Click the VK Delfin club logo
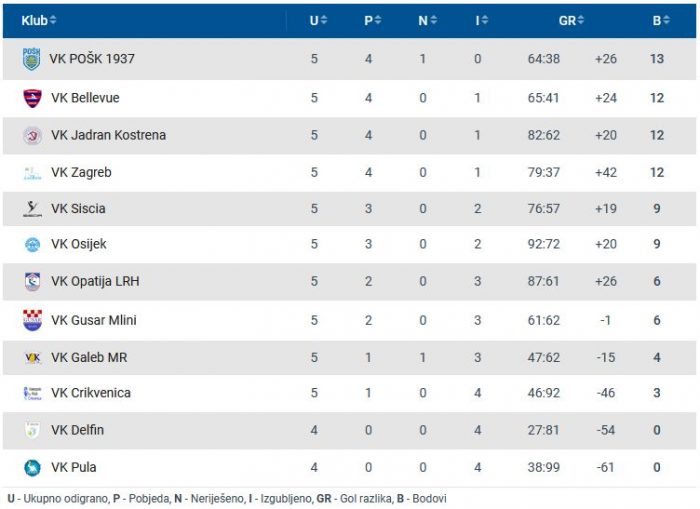700x509 pixels. [x=32, y=430]
